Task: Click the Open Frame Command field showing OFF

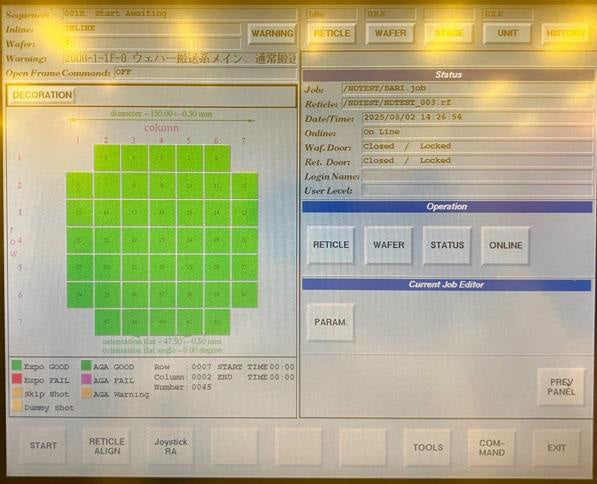Action: (205, 72)
